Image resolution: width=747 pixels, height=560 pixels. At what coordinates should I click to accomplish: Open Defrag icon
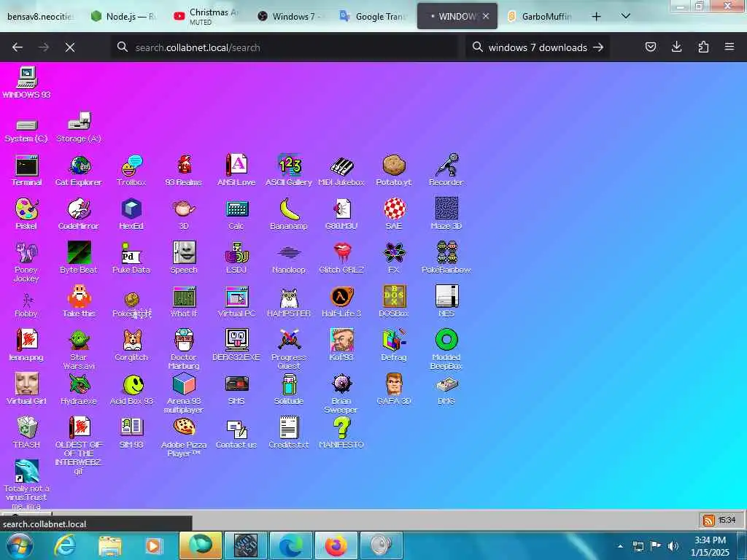pyautogui.click(x=393, y=345)
